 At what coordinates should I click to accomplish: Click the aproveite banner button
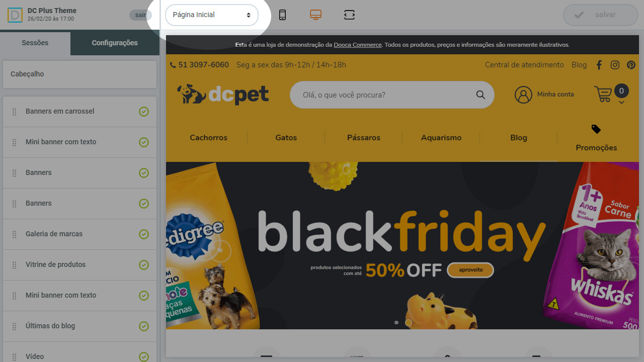[470, 270]
